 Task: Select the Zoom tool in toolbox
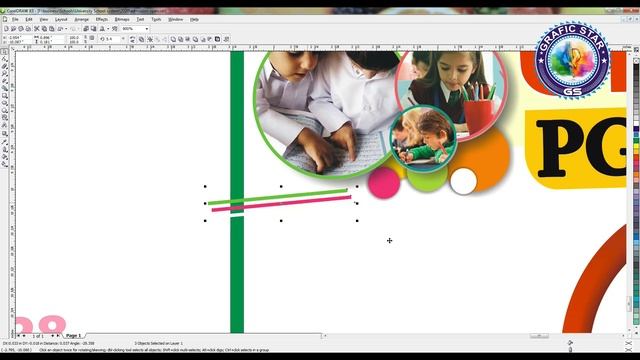point(4,73)
